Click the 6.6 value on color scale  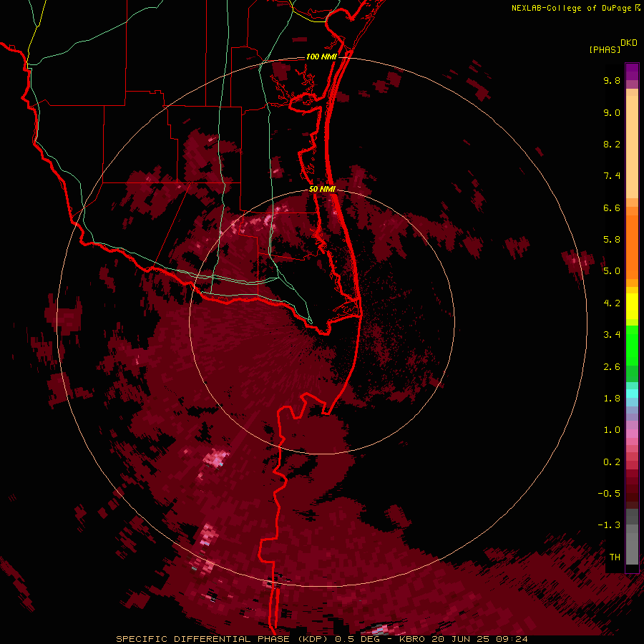coord(612,208)
